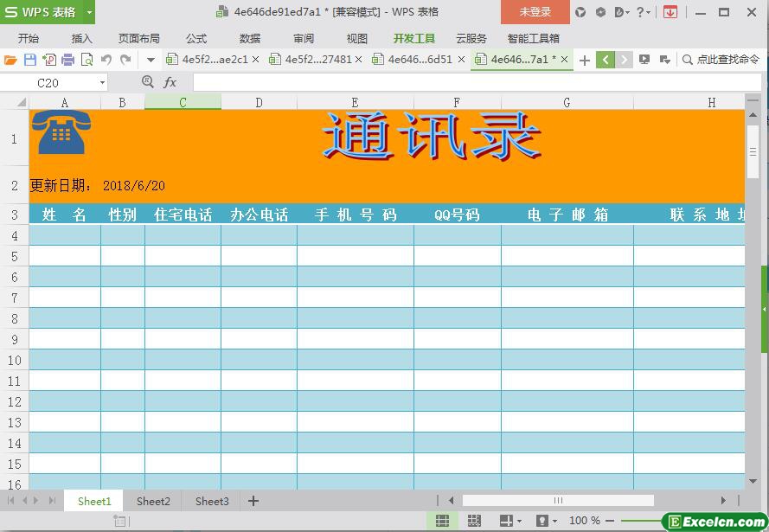This screenshot has width=769, height=532.
Task: Expand the quick access toolbar customize arrow
Action: click(x=151, y=60)
